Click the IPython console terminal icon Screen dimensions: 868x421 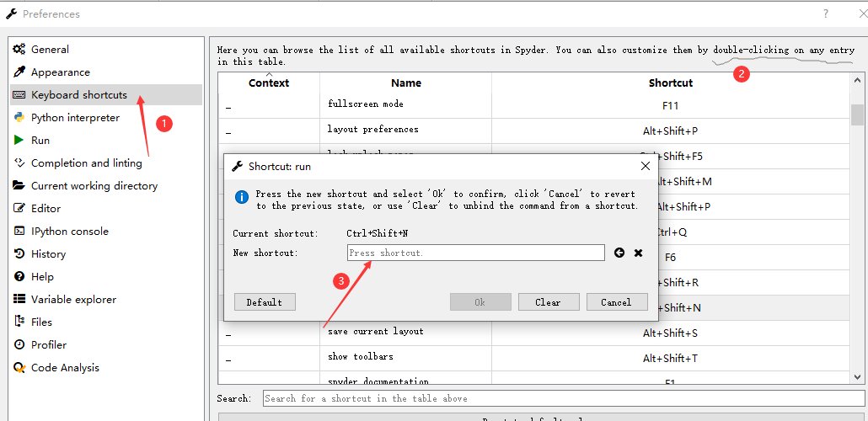pyautogui.click(x=19, y=232)
